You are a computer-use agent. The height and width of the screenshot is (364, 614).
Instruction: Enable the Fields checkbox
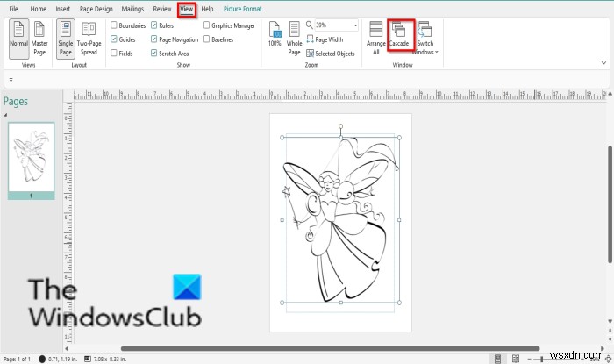[114, 53]
